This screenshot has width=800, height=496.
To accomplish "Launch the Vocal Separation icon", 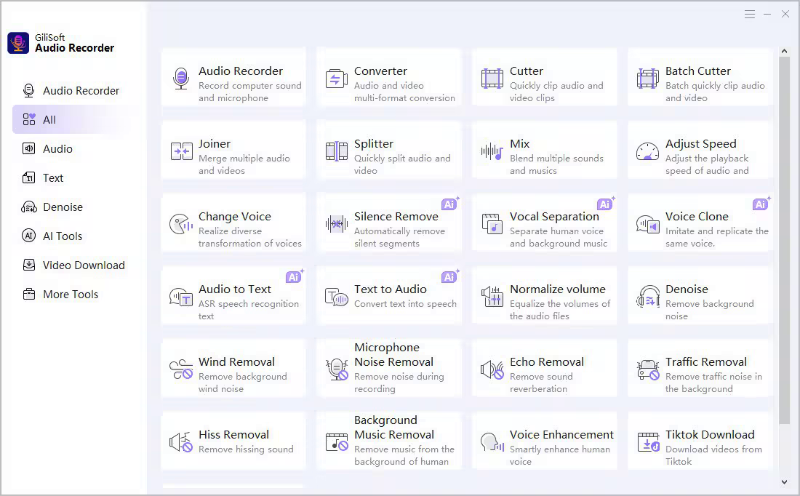I will point(492,224).
